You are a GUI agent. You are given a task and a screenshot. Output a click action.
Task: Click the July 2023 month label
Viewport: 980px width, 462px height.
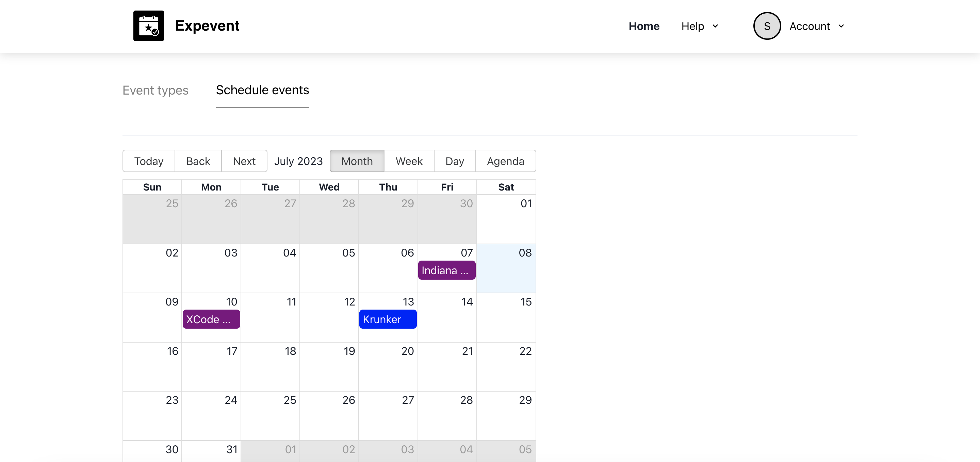(298, 161)
